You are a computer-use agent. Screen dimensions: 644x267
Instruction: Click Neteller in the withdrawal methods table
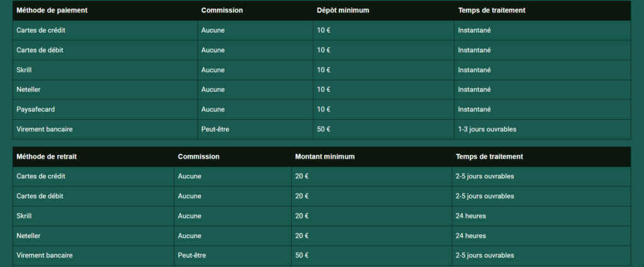click(29, 236)
